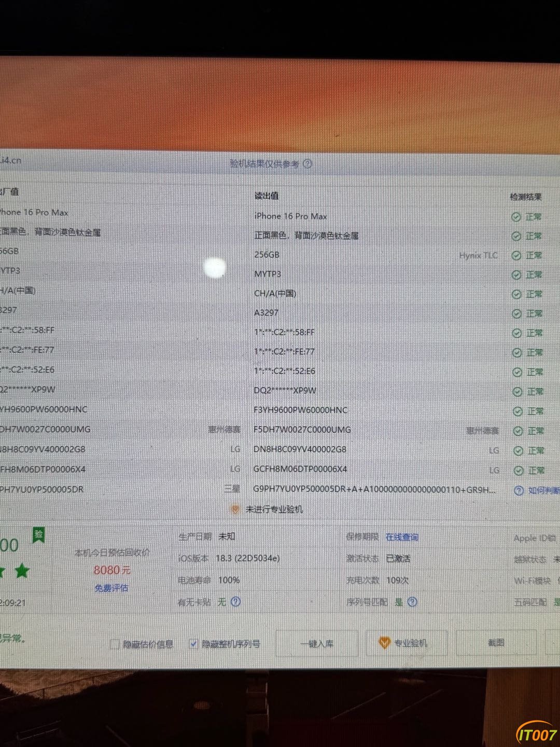This screenshot has height=747, width=560.
Task: Click the readout code DN8H8C09YV400002G8
Action: 300,449
